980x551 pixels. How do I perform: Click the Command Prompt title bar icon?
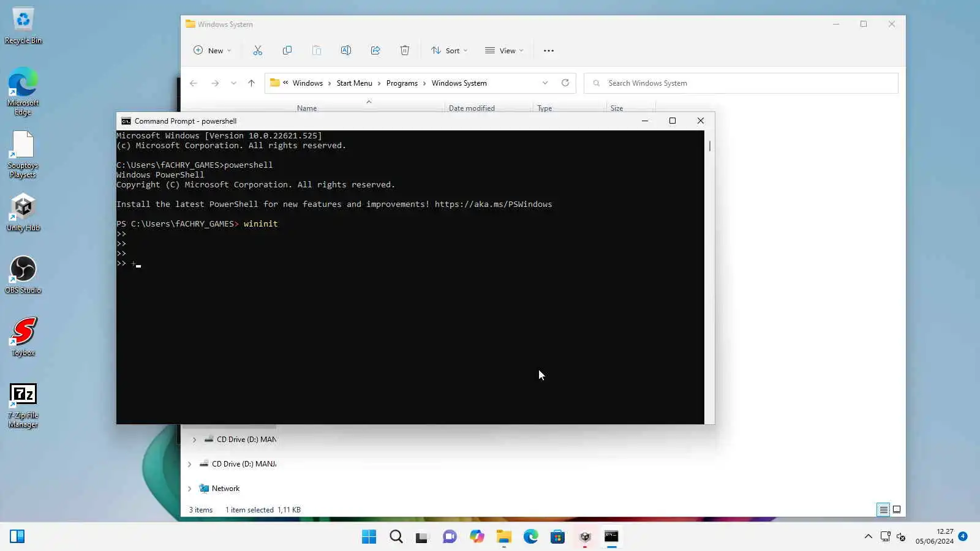126,121
